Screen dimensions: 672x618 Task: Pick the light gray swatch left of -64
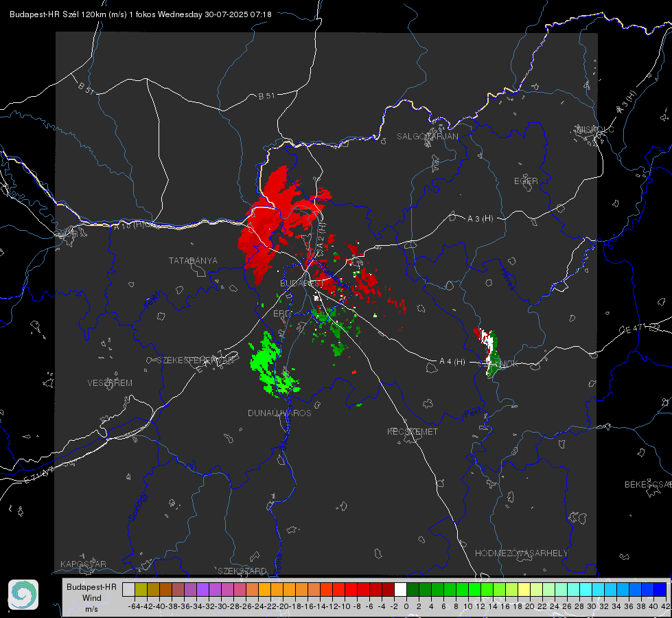coord(128,589)
